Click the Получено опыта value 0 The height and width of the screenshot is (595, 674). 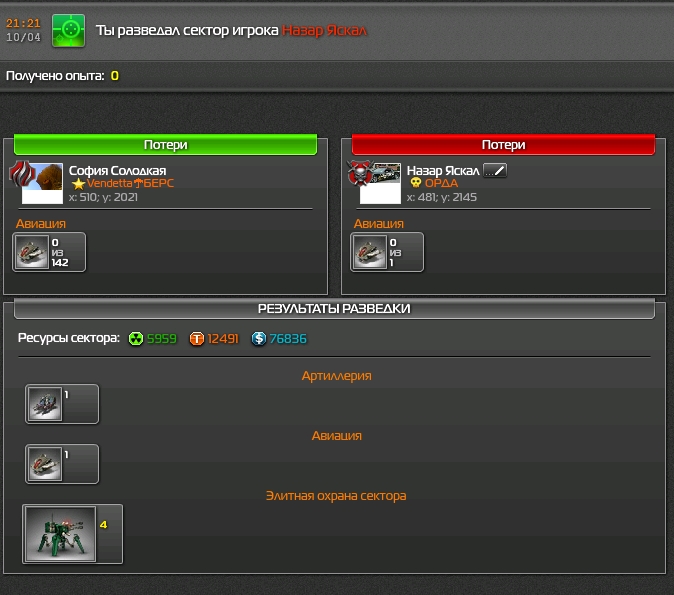tap(115, 76)
